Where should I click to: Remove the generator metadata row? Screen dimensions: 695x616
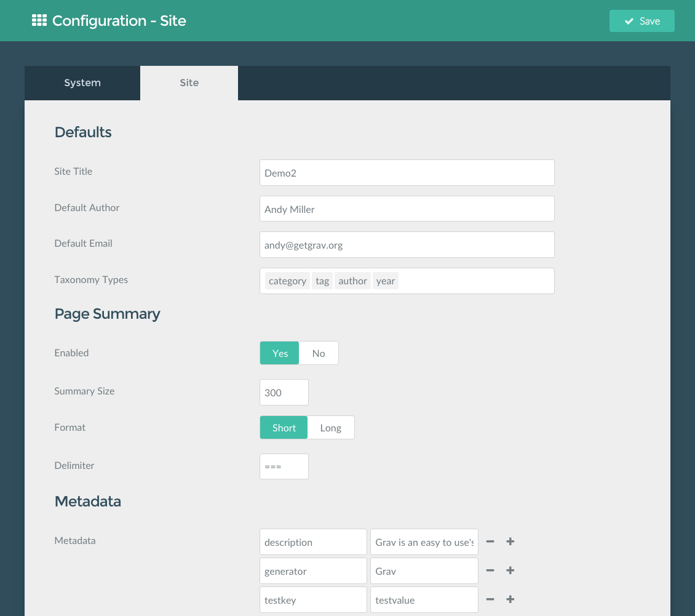(490, 570)
